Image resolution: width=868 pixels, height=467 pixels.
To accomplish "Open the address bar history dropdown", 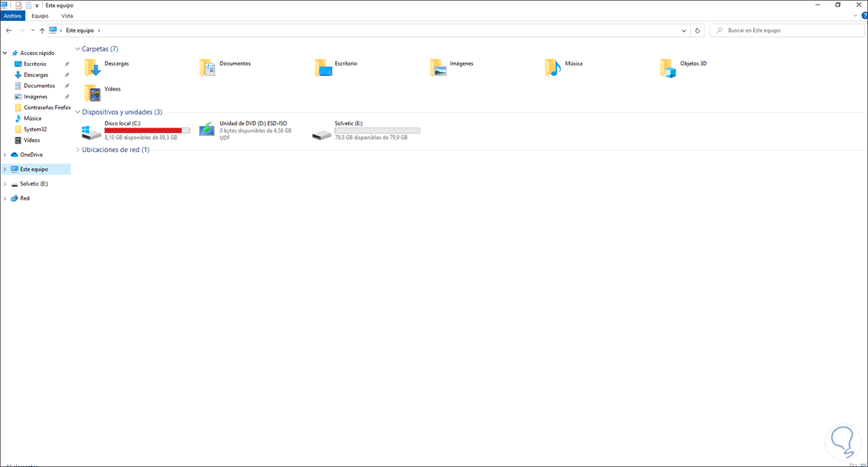I will (684, 30).
